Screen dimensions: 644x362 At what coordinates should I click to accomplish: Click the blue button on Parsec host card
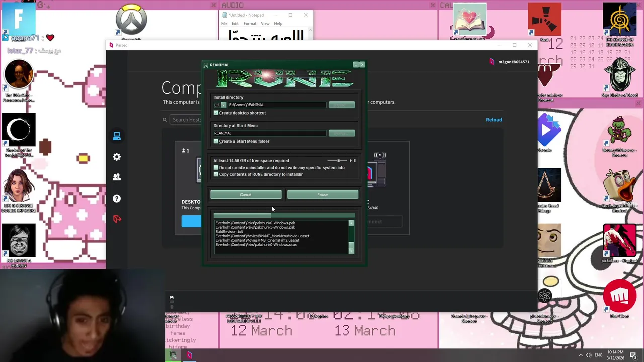tap(191, 222)
